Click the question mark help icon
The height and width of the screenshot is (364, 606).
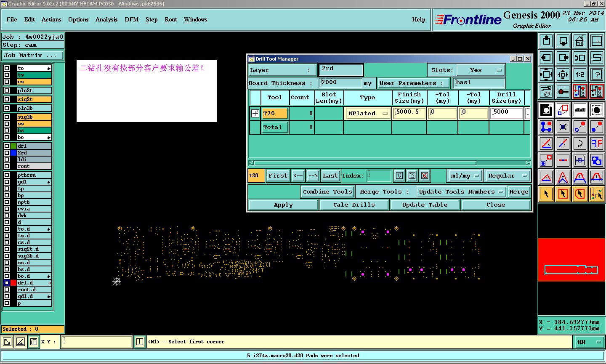(597, 74)
